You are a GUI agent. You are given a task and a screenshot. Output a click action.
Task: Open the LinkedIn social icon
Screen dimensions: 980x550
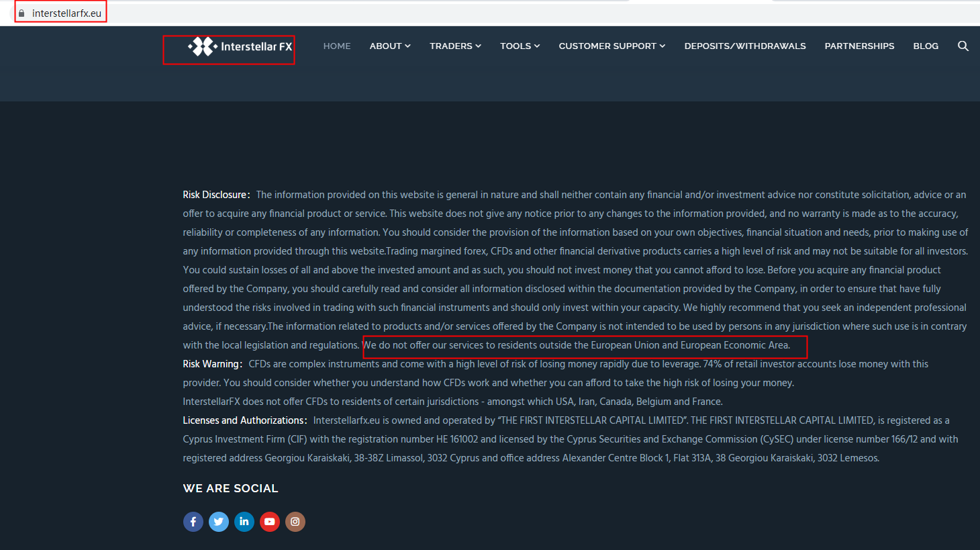point(244,522)
